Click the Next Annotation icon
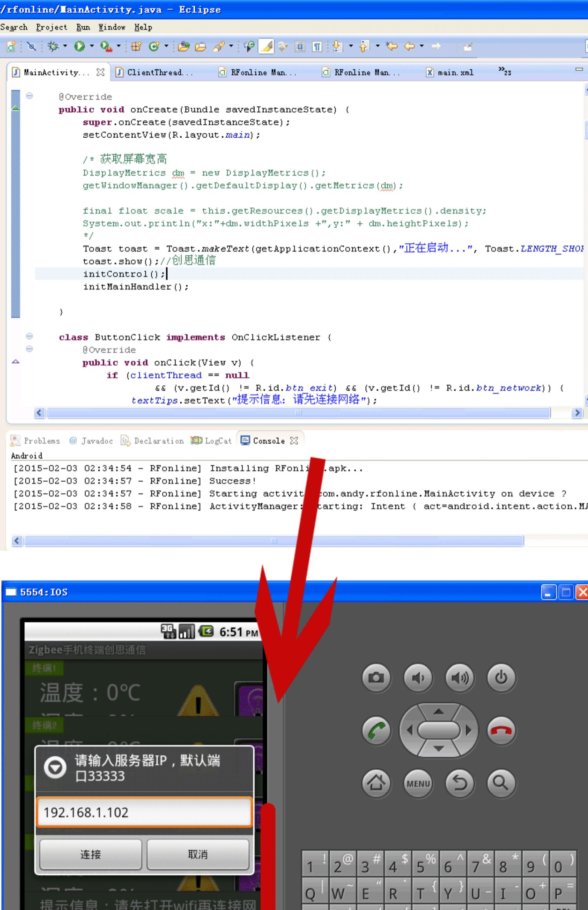The width and height of the screenshot is (588, 910). pos(337,47)
